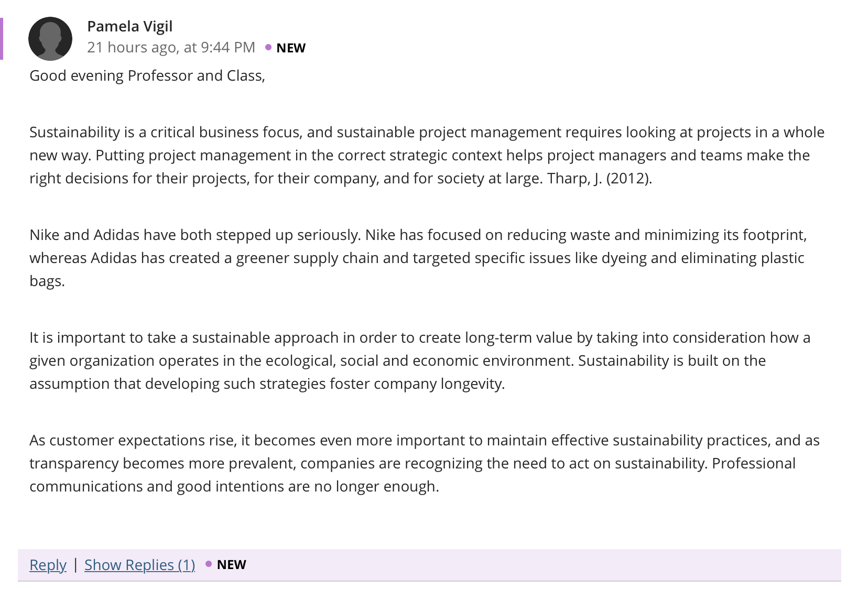Click the paragraph starting It is important
Image resolution: width=868 pixels, height=590 pixels.
[x=420, y=360]
